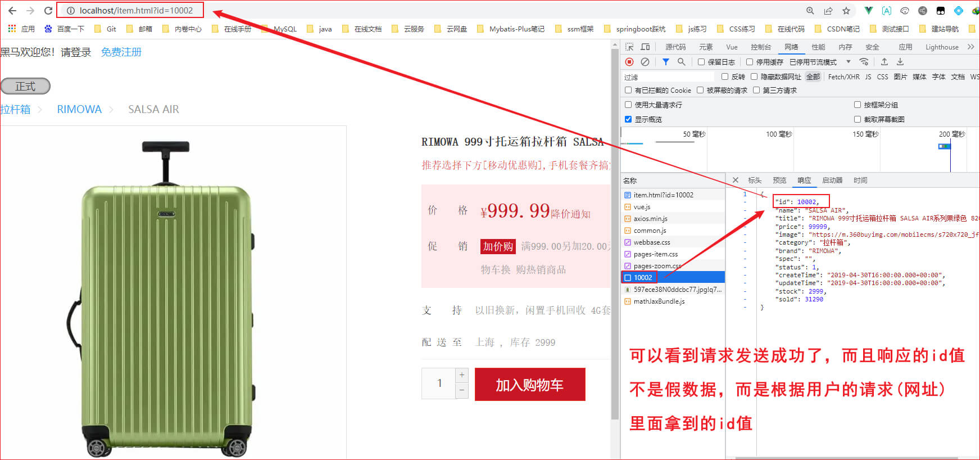The height and width of the screenshot is (460, 980).
Task: Enable the 按框架分组 checkbox
Action: pyautogui.click(x=857, y=105)
